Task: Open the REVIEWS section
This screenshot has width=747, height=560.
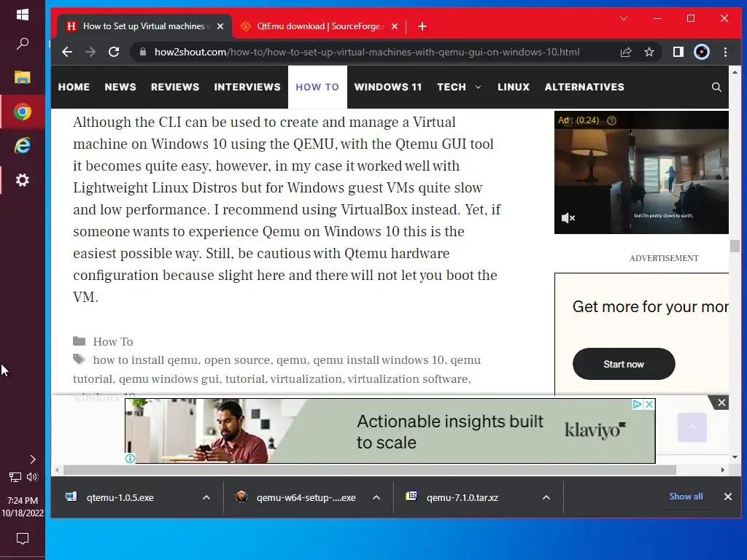Action: click(x=175, y=87)
